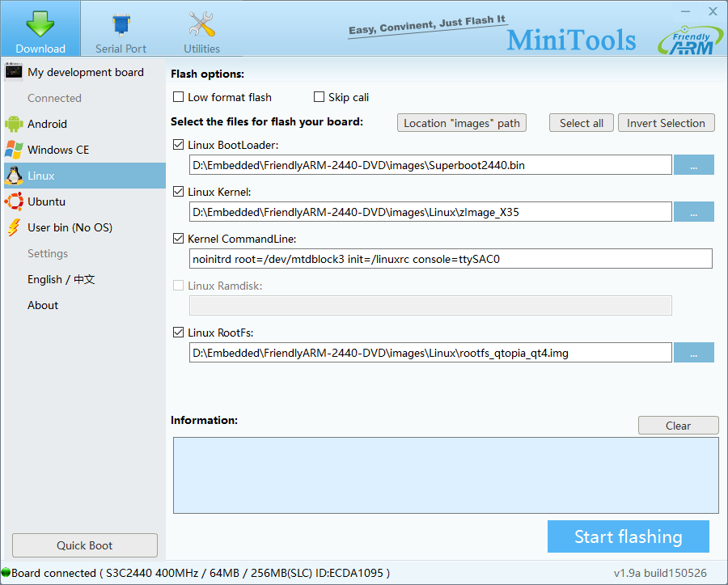This screenshot has width=728, height=585.
Task: Click the "Flash options:" heading
Action: point(207,74)
